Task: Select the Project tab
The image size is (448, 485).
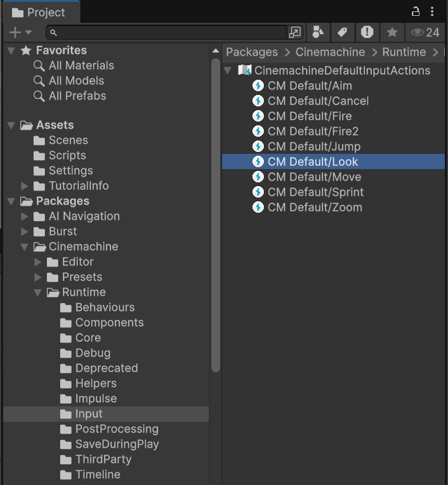Action: click(x=39, y=12)
